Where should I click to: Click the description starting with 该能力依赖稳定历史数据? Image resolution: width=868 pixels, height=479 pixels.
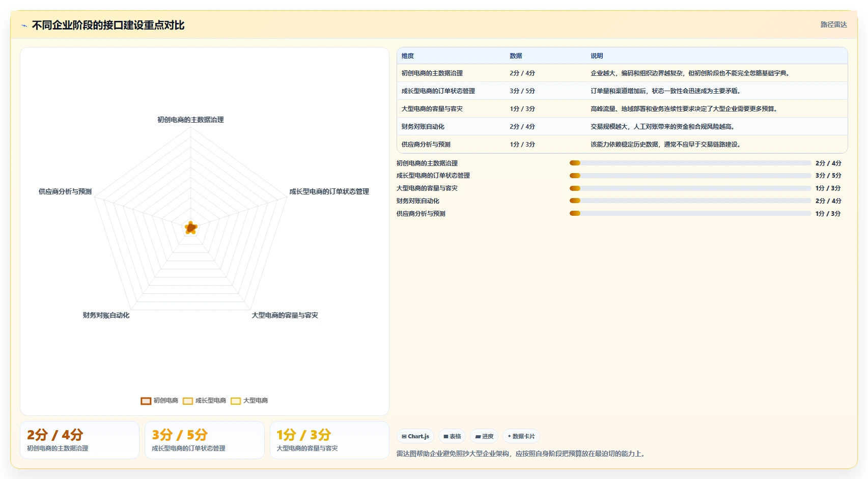click(x=666, y=145)
